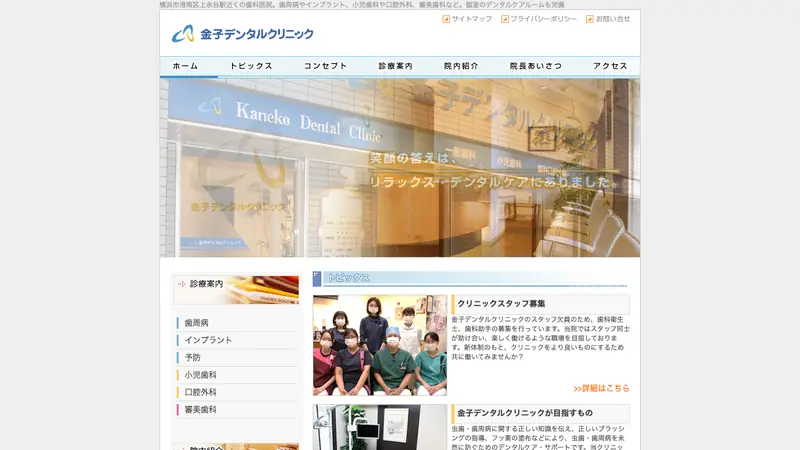Image resolution: width=800 pixels, height=450 pixels.
Task: Open the クリニックスタッフ募集 heading
Action: coord(501,304)
